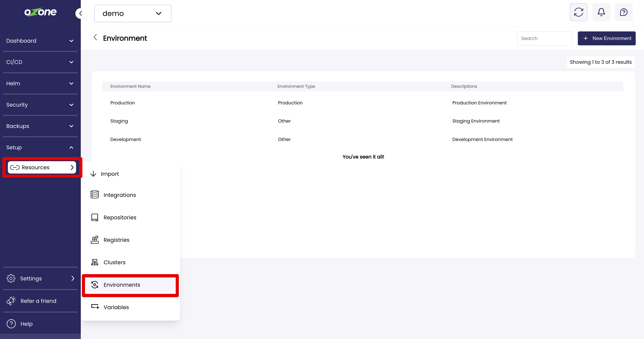Open the Refer a friend link

tap(38, 301)
